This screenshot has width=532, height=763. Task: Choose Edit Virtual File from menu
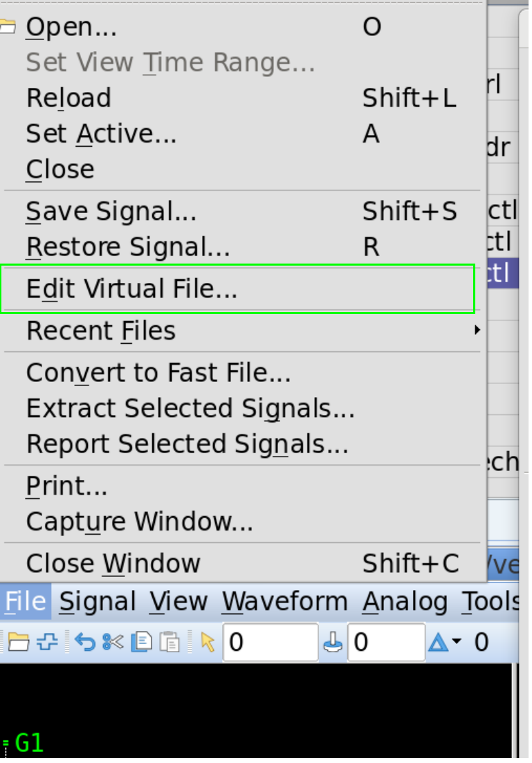click(131, 289)
